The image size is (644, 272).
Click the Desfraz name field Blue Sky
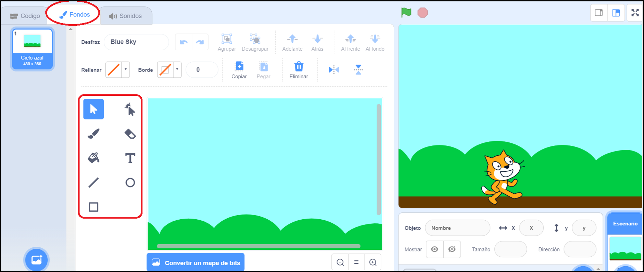click(136, 42)
